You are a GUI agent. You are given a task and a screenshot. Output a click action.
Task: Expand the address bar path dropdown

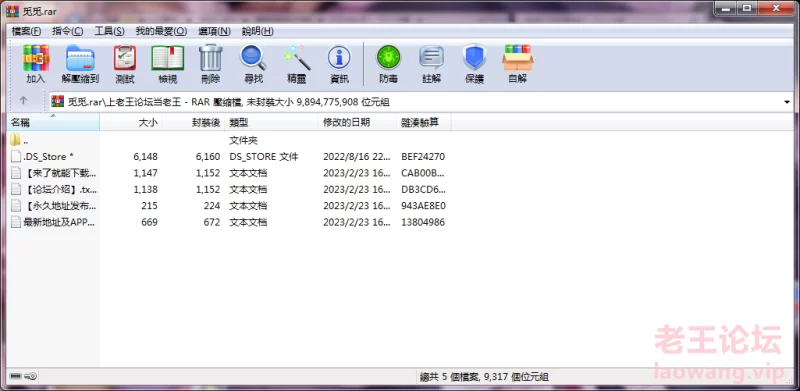[x=786, y=102]
